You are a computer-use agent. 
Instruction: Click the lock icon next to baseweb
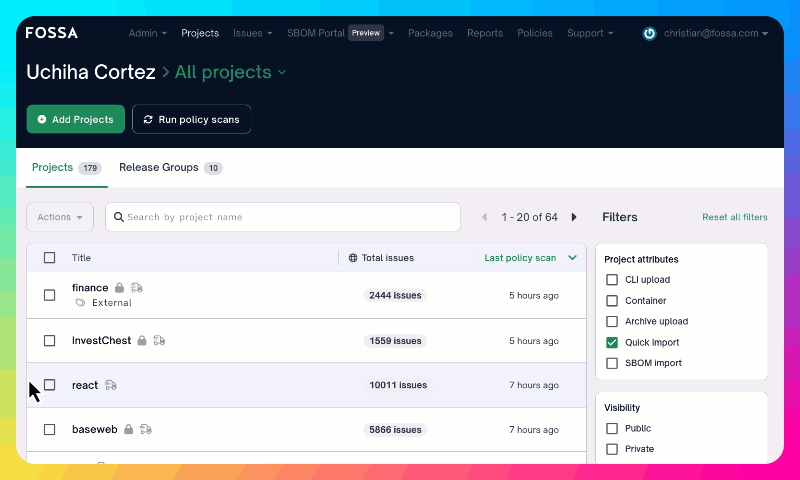pyautogui.click(x=129, y=430)
